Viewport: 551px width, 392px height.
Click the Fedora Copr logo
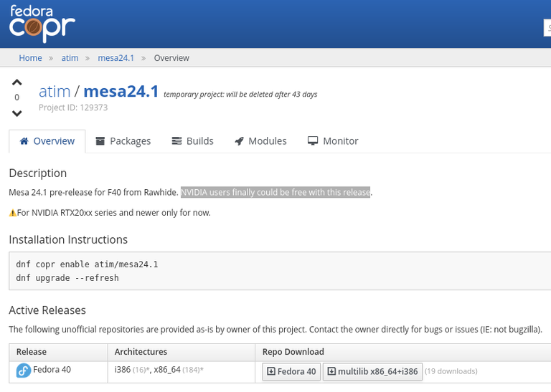pyautogui.click(x=42, y=24)
